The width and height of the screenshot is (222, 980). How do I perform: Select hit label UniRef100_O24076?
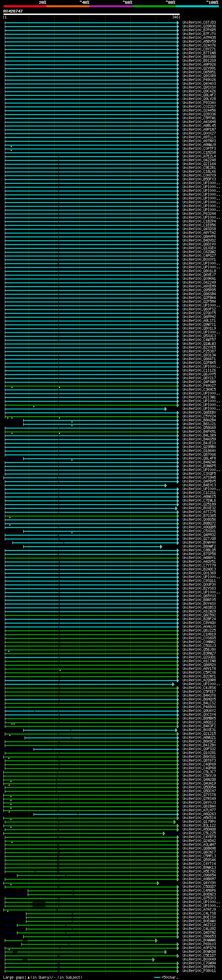(199, 45)
